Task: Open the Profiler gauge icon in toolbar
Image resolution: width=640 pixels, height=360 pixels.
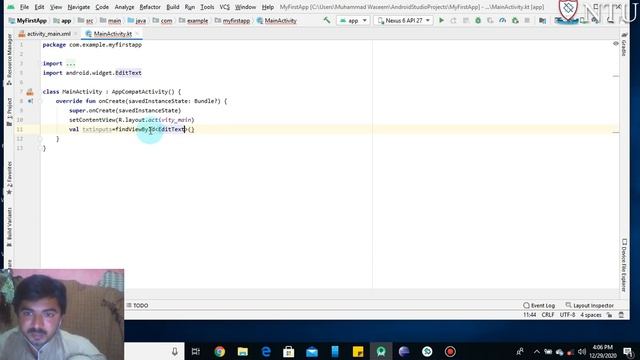Action: coord(502,20)
